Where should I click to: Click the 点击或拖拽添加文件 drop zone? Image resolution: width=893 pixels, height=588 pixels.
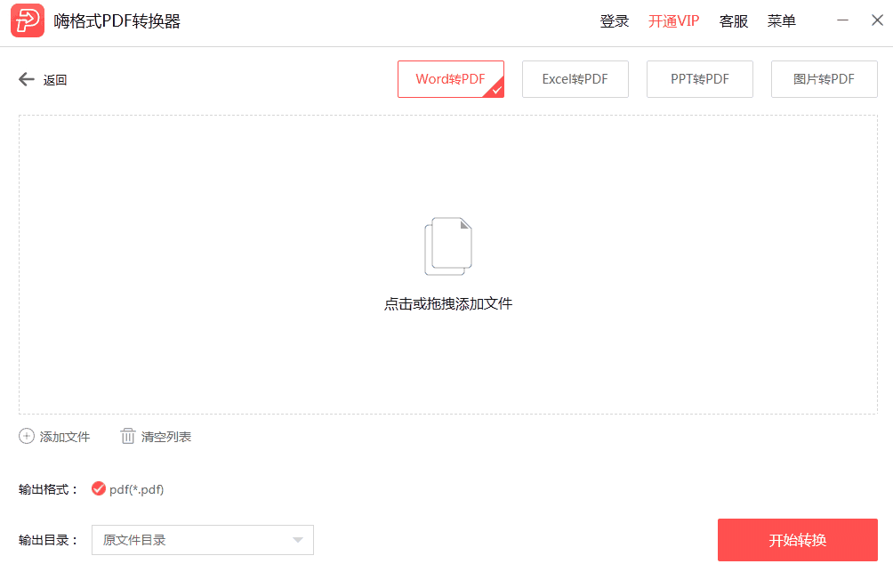[447, 302]
